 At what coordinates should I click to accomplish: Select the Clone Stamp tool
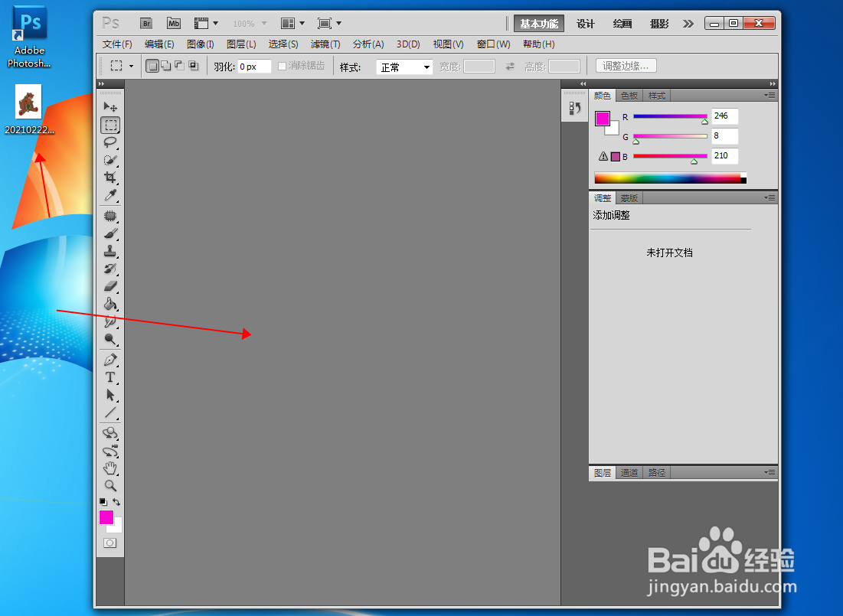[x=109, y=250]
